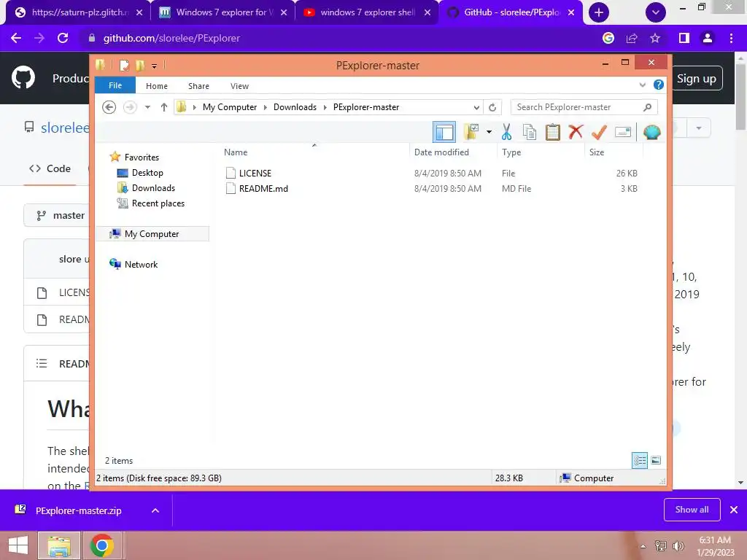Select Network in navigation pane
This screenshot has height=560, width=747.
141,264
